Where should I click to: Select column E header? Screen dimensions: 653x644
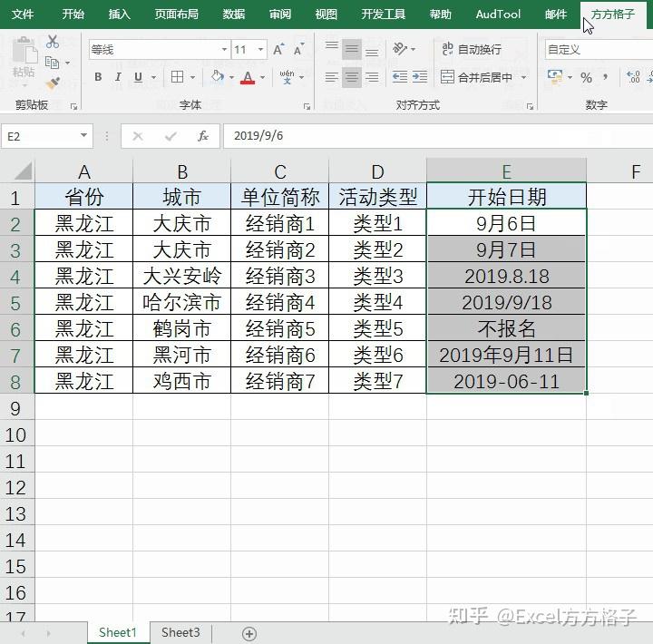506,171
